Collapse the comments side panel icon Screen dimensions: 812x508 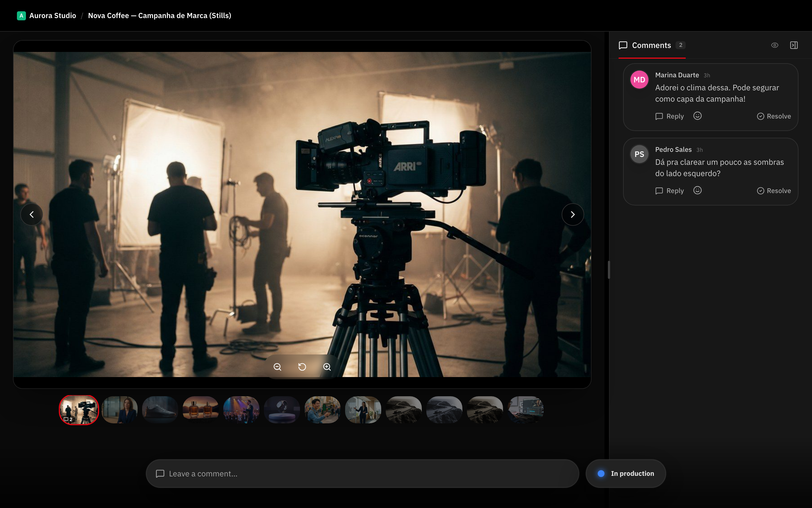(794, 45)
